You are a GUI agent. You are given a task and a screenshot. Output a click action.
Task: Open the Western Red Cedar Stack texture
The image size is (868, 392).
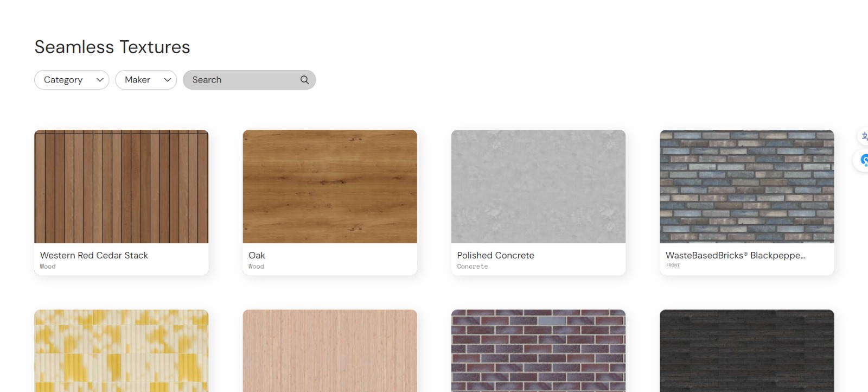121,186
